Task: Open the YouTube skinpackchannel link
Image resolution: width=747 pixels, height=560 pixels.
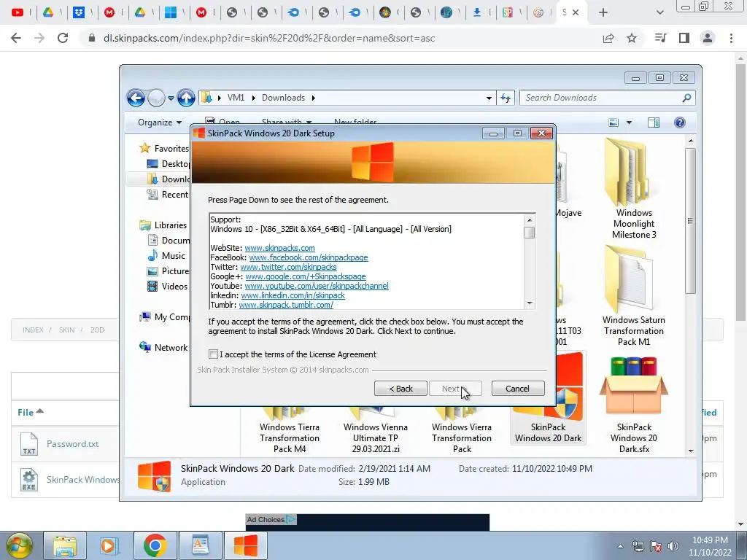Action: (x=317, y=286)
